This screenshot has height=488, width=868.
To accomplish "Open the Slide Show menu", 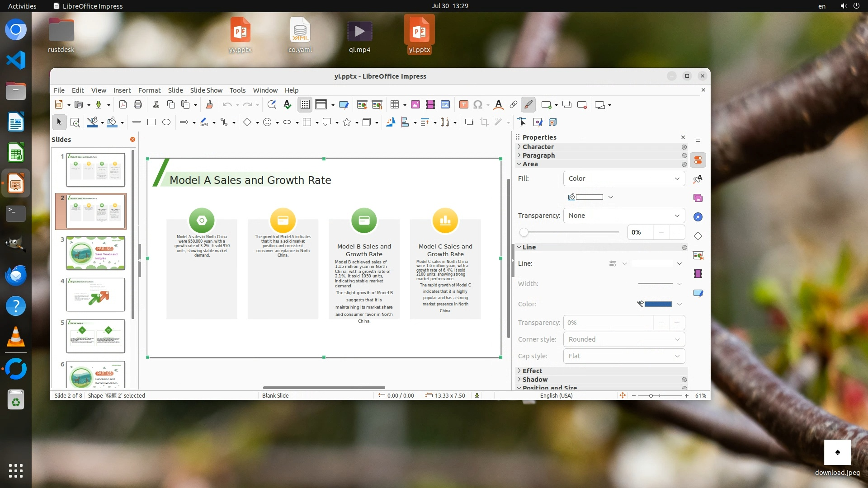I will coord(206,90).
